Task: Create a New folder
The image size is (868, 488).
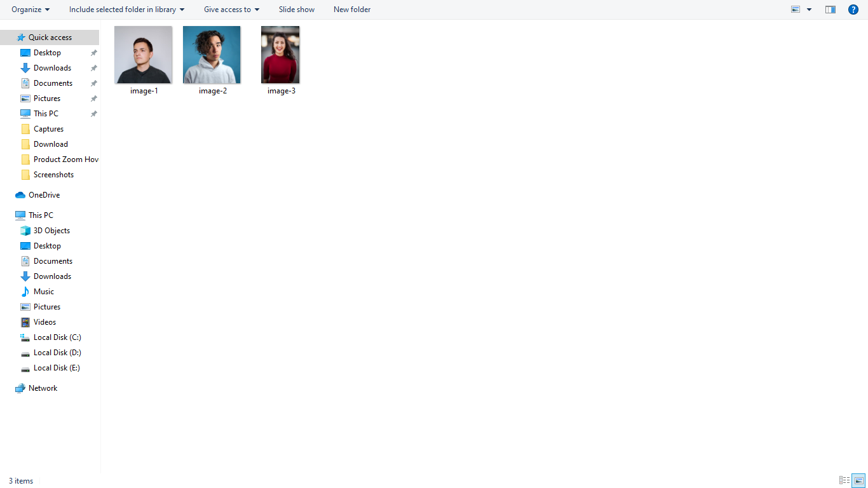Action: (x=351, y=10)
